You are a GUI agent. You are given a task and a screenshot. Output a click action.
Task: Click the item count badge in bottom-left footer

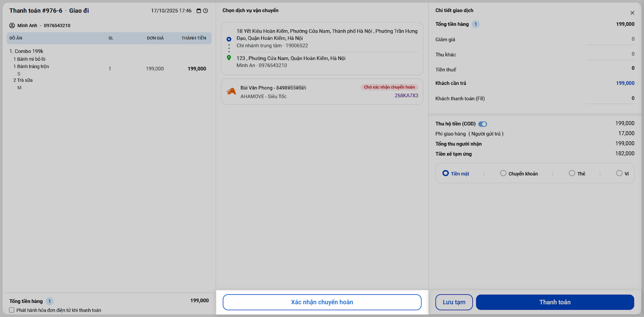click(50, 301)
